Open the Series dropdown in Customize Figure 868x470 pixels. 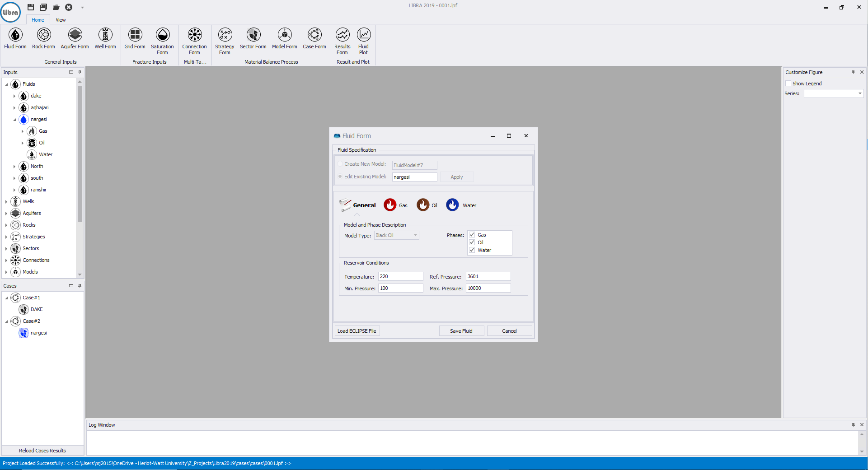(x=860, y=93)
